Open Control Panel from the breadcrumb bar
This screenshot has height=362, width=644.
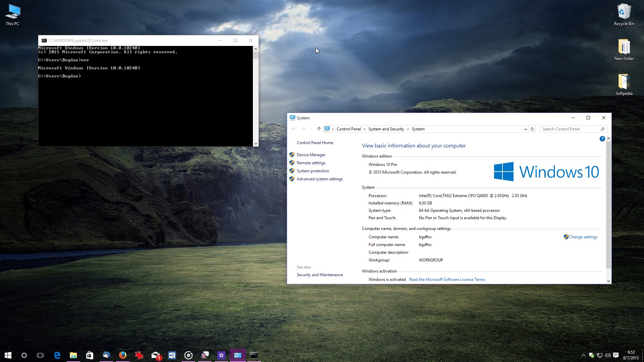click(x=349, y=129)
